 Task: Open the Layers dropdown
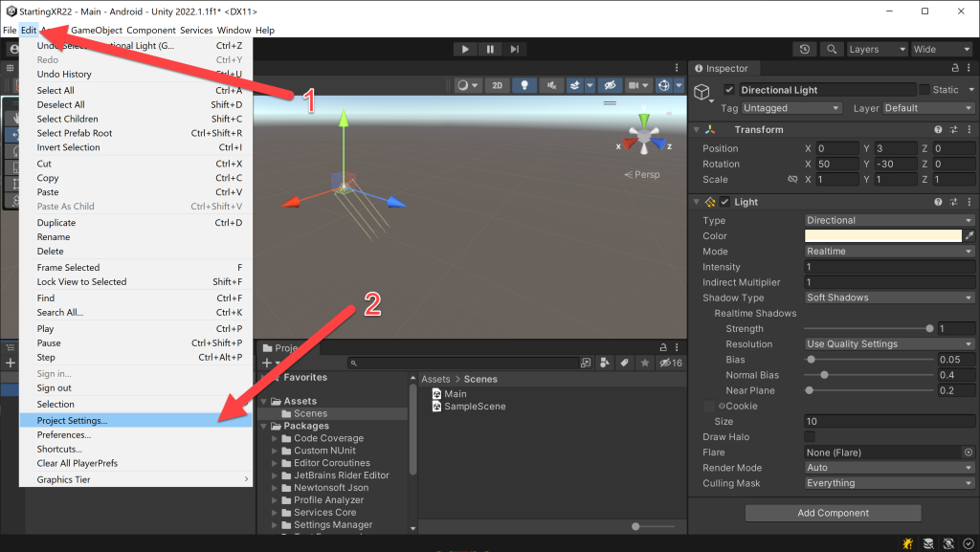pos(877,50)
